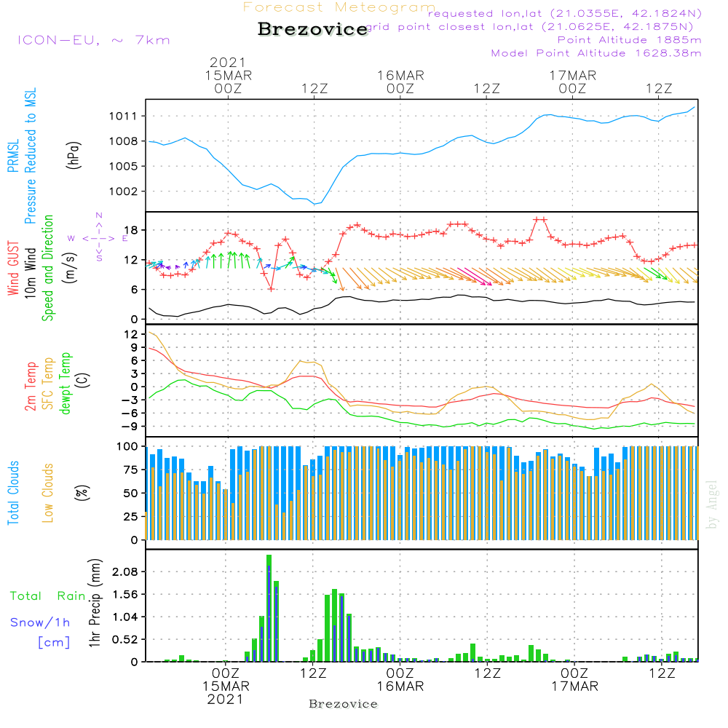Select the 'Pressure Reduced to MSL' label
Viewport: 728px width, 728px height.
coord(30,156)
